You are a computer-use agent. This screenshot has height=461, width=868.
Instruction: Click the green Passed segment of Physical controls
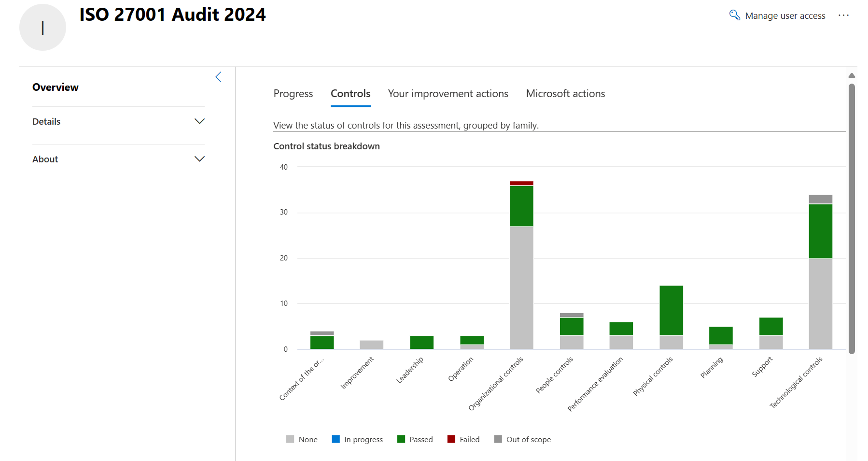pos(672,310)
